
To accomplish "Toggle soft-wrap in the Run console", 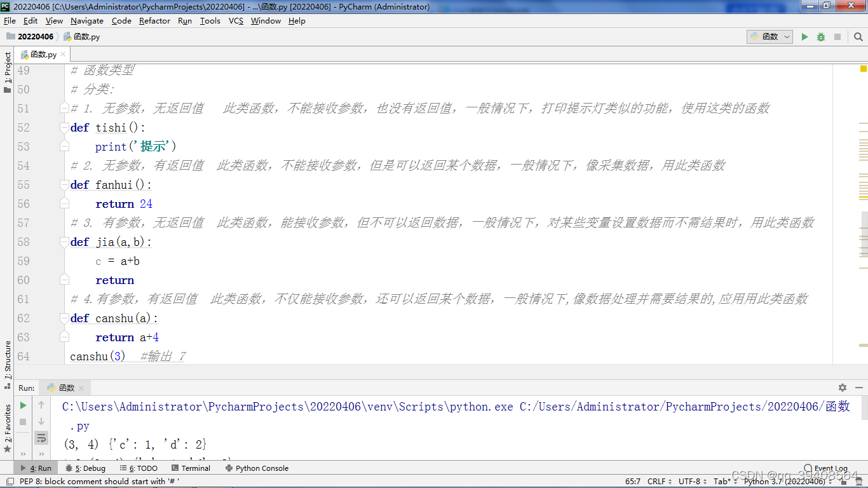I will (x=41, y=438).
